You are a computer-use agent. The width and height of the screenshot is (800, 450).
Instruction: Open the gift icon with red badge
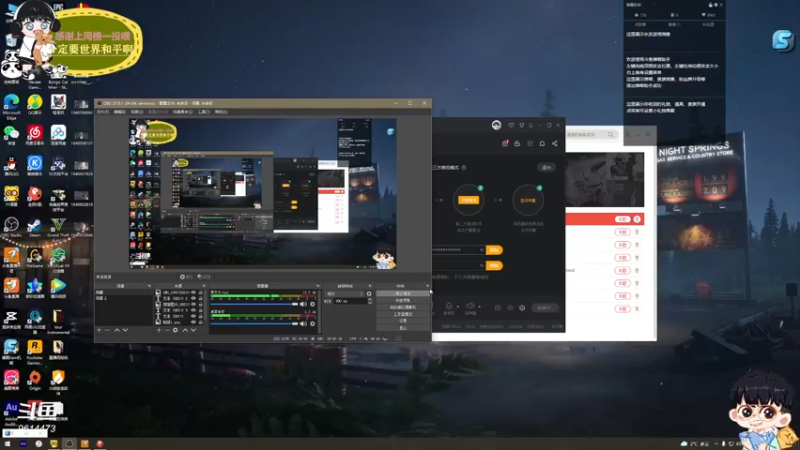coord(505,143)
